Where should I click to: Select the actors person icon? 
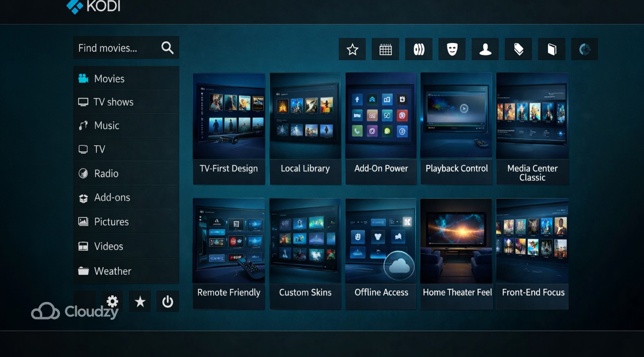[485, 49]
